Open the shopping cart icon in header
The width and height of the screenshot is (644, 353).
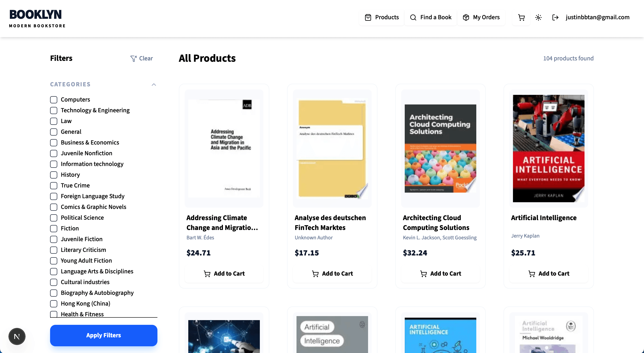pos(521,17)
